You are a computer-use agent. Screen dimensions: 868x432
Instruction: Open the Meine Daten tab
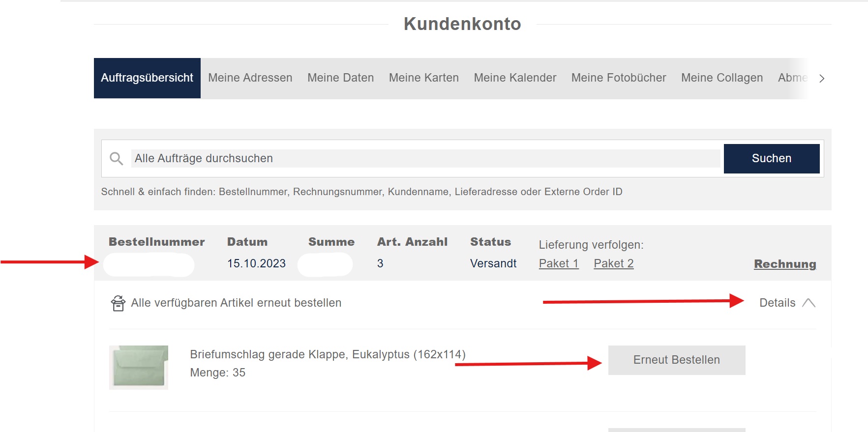341,78
